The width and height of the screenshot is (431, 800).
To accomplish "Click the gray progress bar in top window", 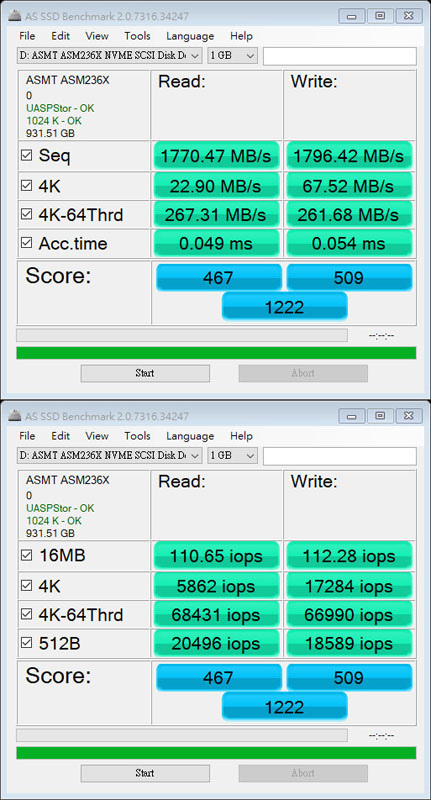I will pos(182,335).
